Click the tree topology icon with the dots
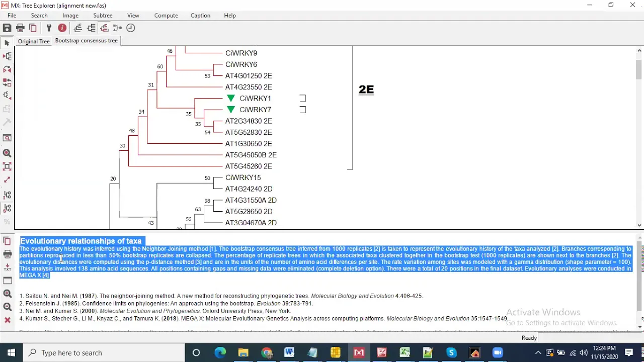The height and width of the screenshot is (362, 644). tap(118, 28)
